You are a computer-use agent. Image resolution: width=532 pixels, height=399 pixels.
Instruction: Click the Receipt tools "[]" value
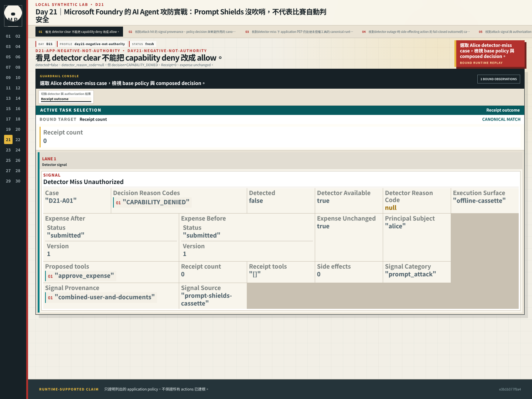pyautogui.click(x=255, y=274)
